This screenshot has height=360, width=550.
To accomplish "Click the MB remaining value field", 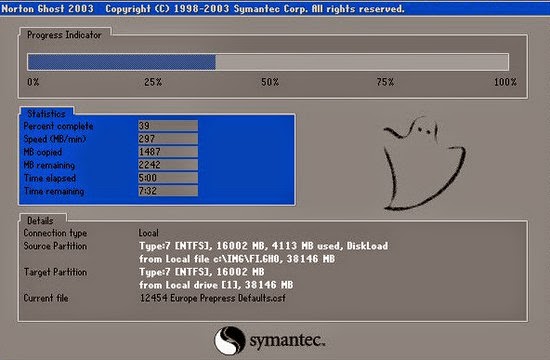I will tap(168, 165).
